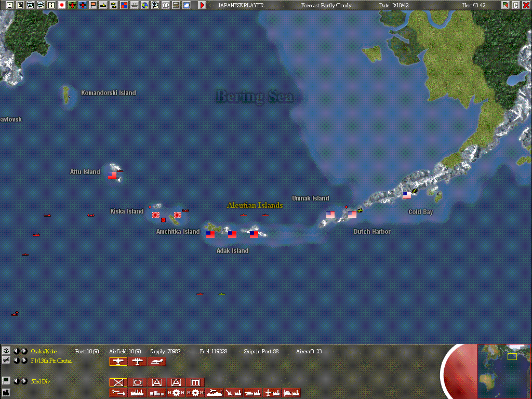The width and height of the screenshot is (532, 399).
Task: Go to previous base before Osaka/Kobe
Action: [16, 351]
